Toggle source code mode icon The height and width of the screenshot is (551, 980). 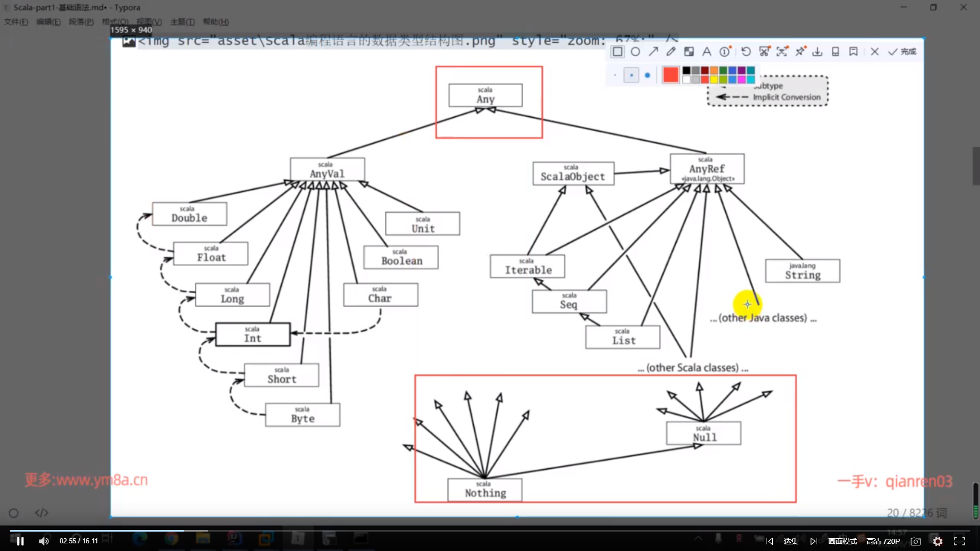coord(41,513)
